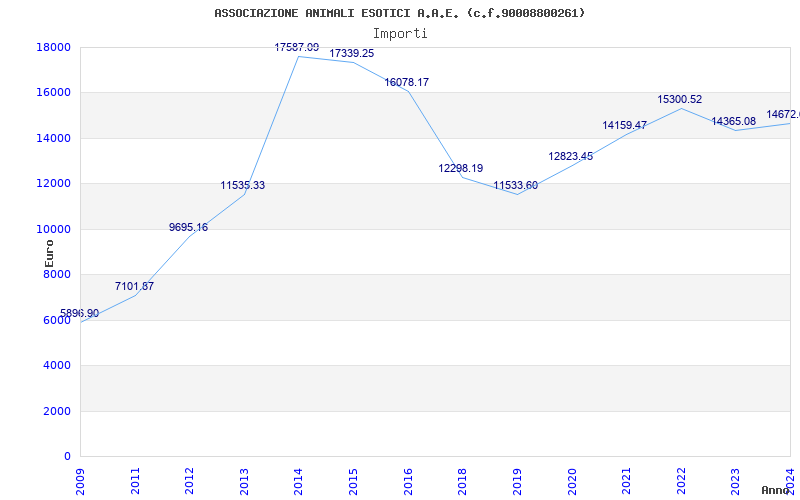800x500 pixels.
Task: Click the 18000 y-axis value
Action: 54,47
